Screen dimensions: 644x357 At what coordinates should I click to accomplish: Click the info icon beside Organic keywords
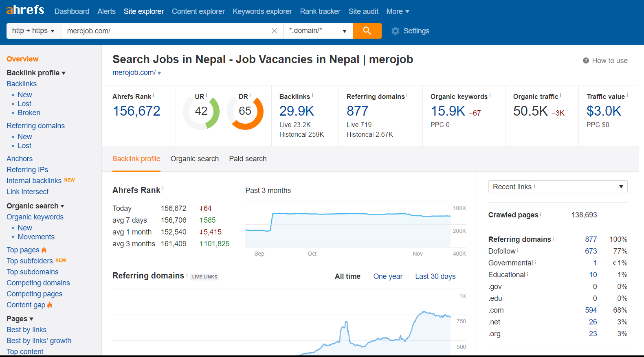(490, 95)
